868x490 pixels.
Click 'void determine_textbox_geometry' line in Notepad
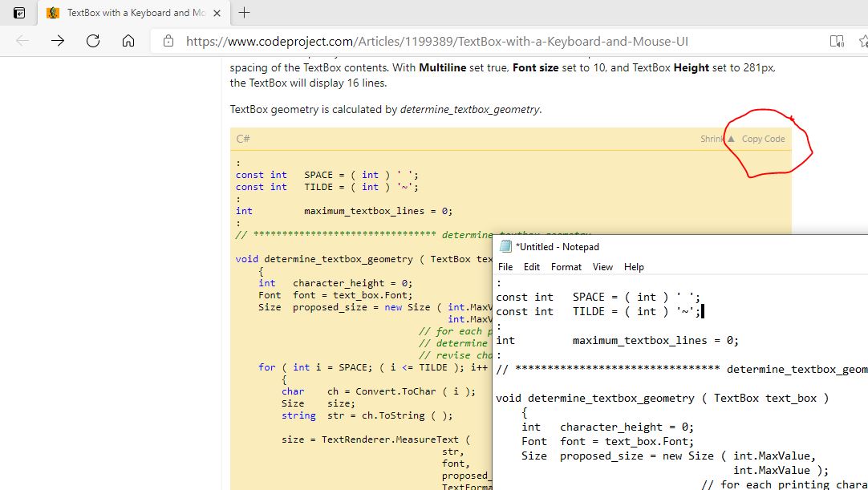coord(662,398)
